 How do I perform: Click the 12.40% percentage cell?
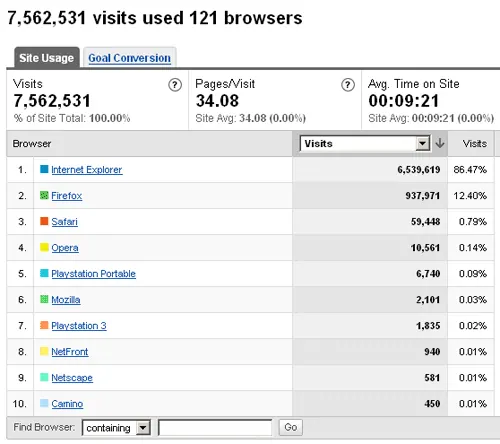(x=470, y=196)
